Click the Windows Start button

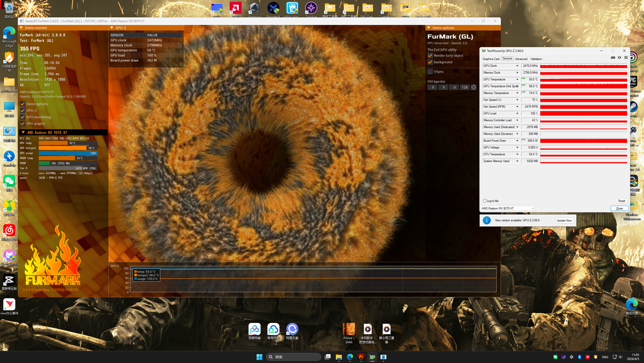click(259, 357)
